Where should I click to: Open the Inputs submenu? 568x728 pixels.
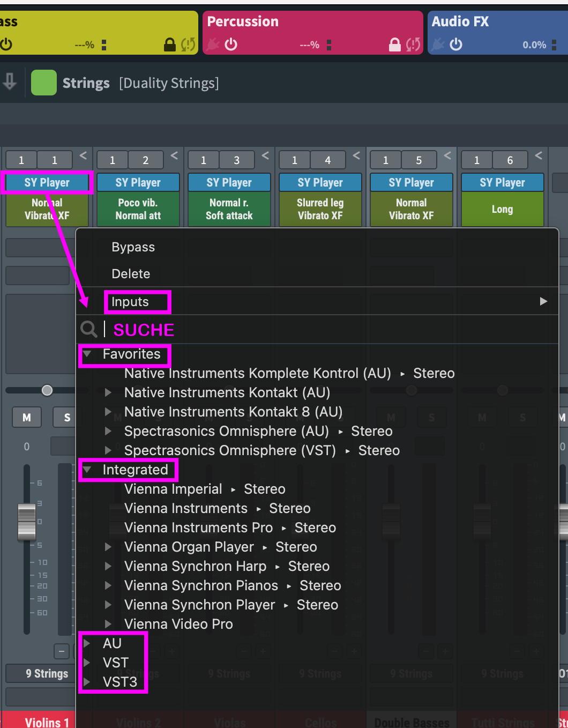coord(130,302)
